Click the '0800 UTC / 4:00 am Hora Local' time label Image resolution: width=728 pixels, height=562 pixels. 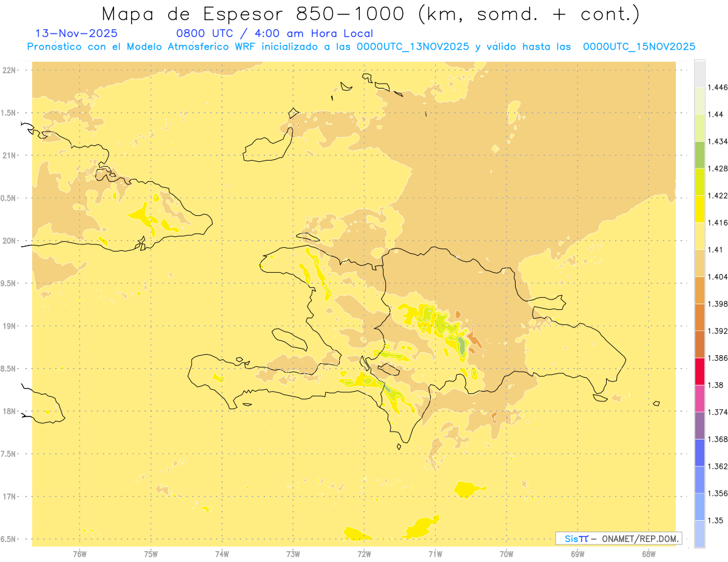click(x=274, y=33)
